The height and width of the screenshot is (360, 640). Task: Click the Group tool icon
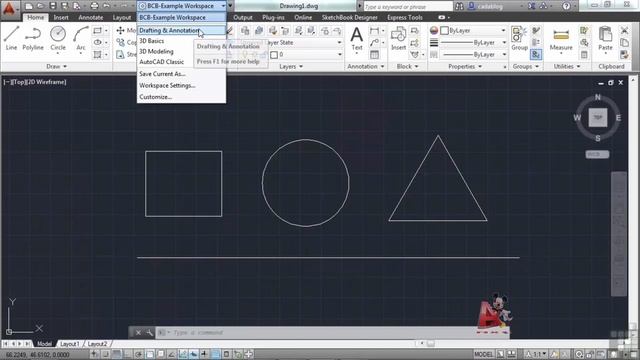point(519,38)
